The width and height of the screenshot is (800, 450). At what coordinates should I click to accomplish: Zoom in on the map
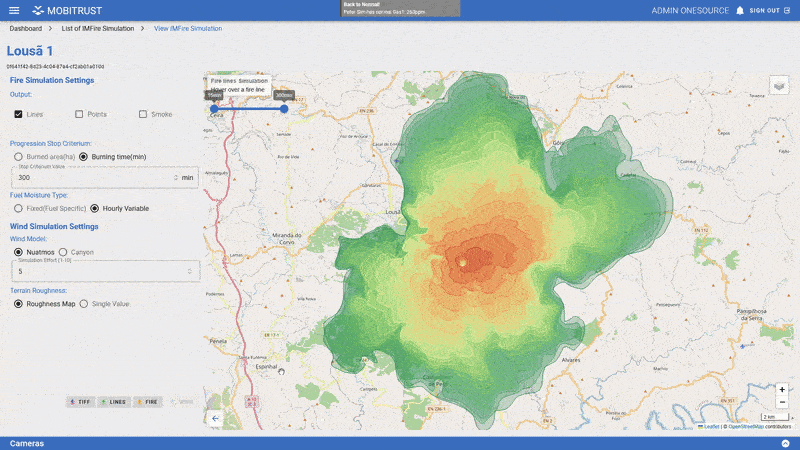tap(782, 389)
